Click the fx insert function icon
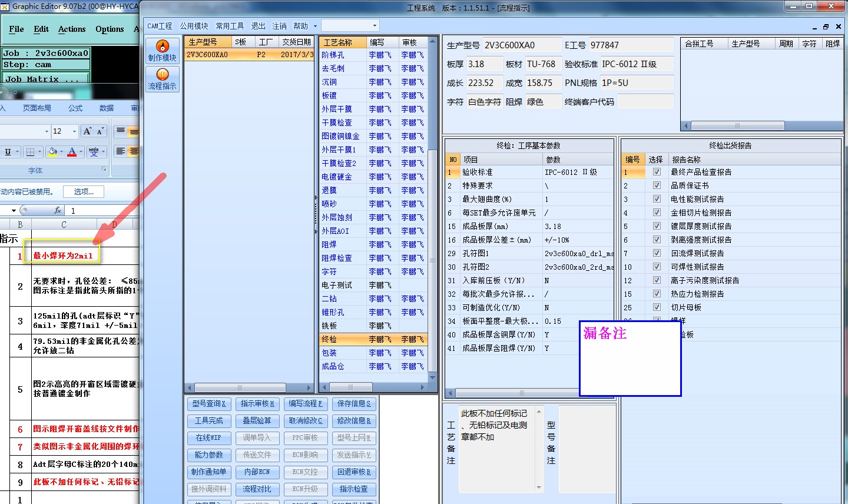 pos(57,210)
